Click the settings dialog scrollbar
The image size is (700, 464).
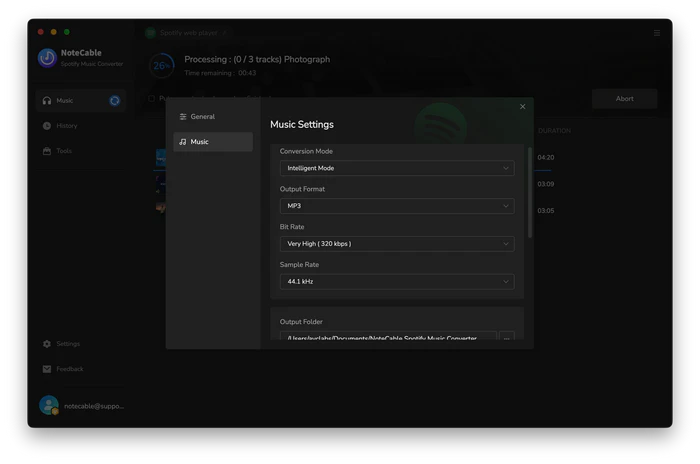click(530, 192)
